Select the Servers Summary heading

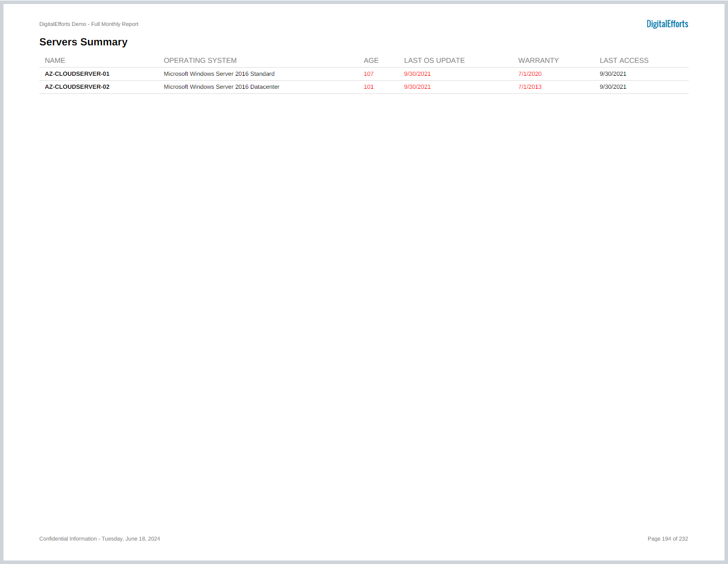[83, 42]
